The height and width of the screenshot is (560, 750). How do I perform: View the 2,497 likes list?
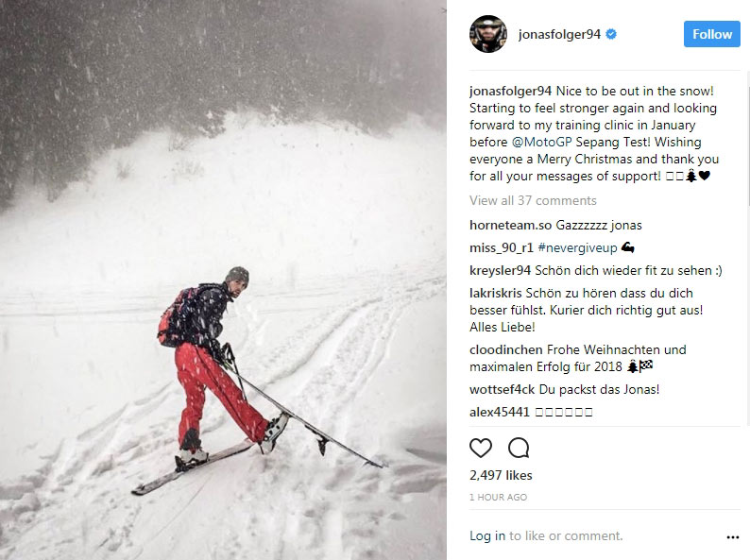tap(501, 475)
